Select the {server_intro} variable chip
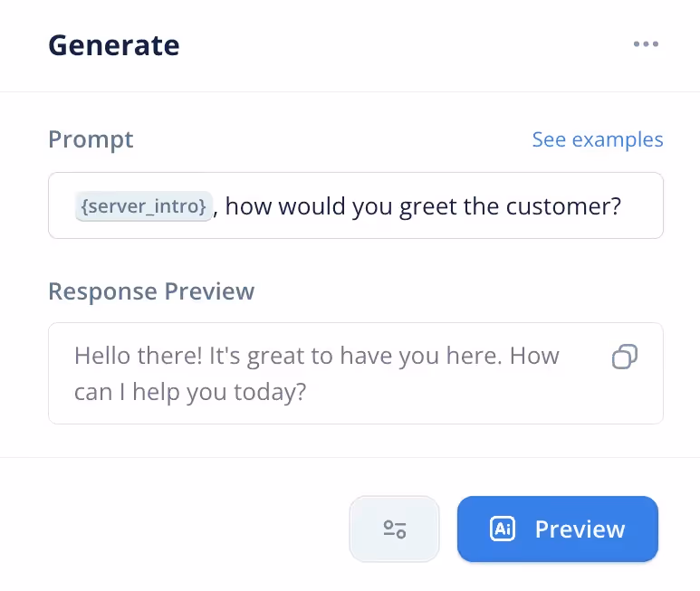Image resolution: width=700 pixels, height=591 pixels. (143, 206)
